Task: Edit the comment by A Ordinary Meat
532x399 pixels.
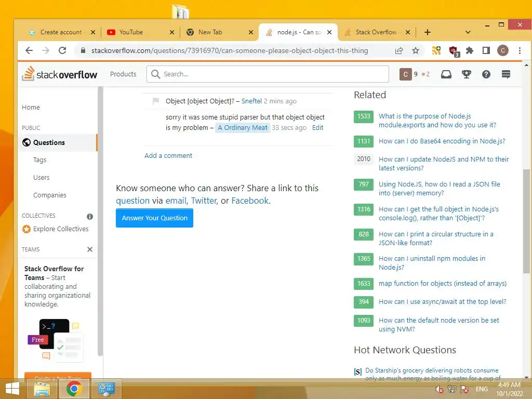Action: [x=317, y=128]
